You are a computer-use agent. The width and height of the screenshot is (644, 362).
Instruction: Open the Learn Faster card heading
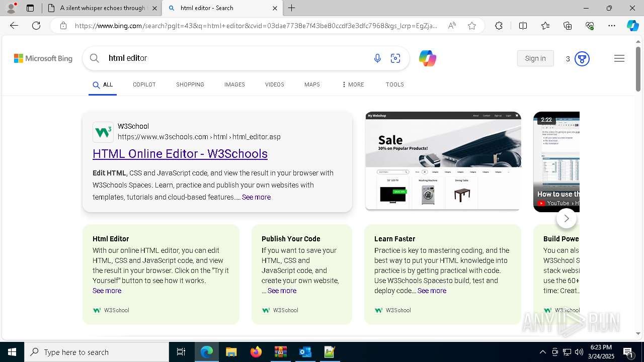tap(394, 239)
